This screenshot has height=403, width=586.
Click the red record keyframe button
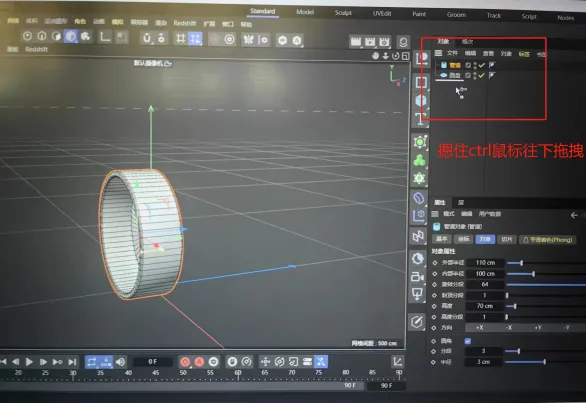tap(185, 362)
